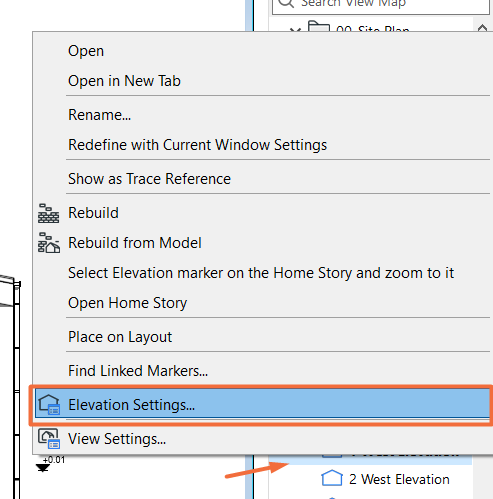Click the Rebuild from Model icon
The width and height of the screenshot is (493, 499).
click(49, 243)
